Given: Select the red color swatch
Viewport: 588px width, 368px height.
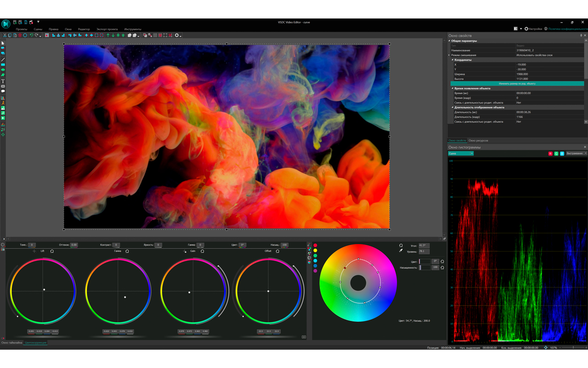Looking at the screenshot, I should [x=315, y=245].
